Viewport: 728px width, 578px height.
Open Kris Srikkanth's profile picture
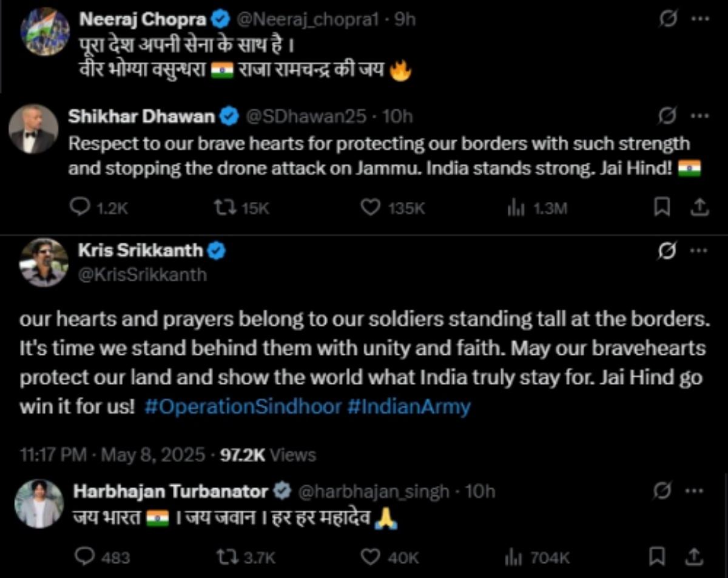[x=44, y=262]
